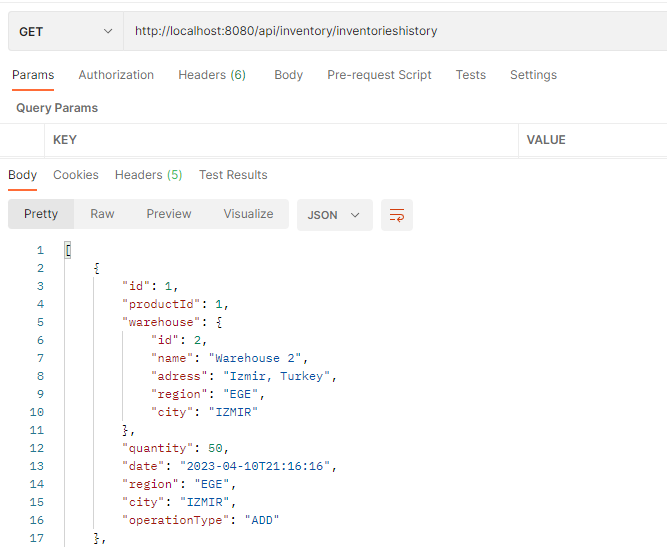Click the "ADD" operationType value
Image resolution: width=667 pixels, height=547 pixels.
click(262, 520)
